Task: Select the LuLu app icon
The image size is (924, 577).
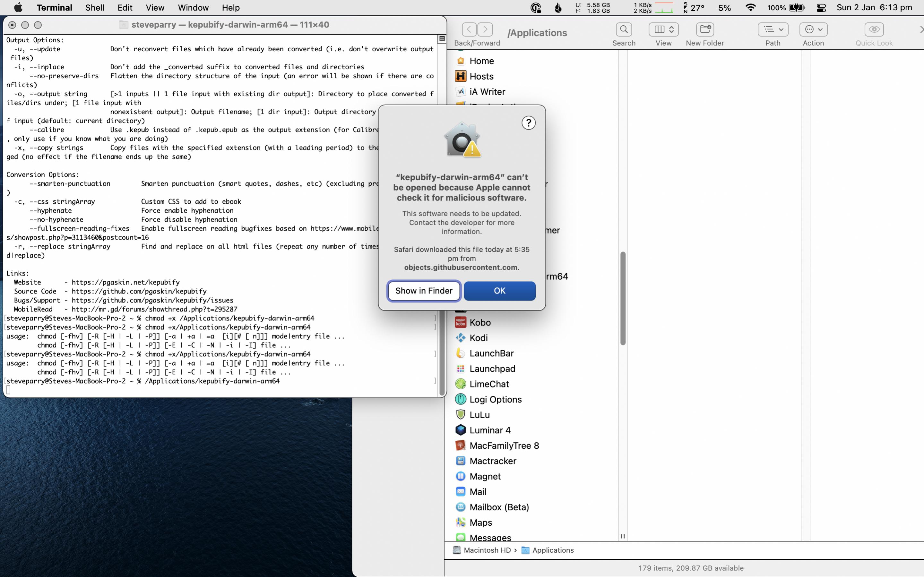Action: (x=461, y=415)
